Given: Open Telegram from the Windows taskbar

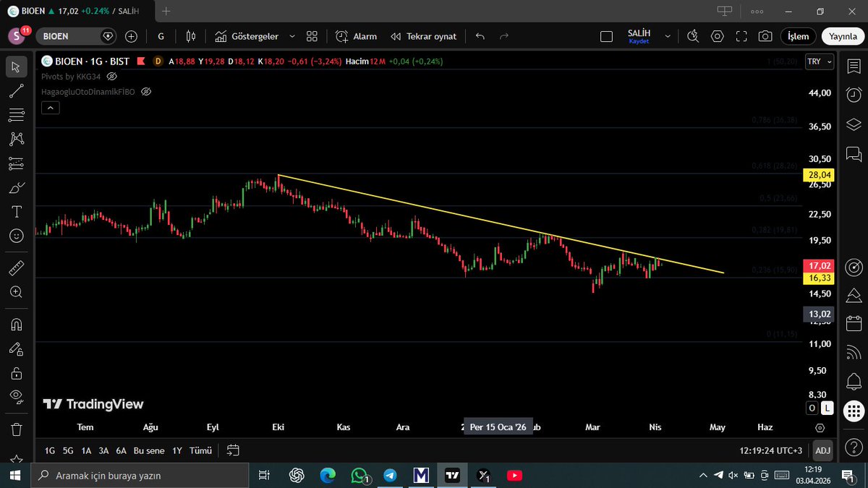Looking at the screenshot, I should pos(390,476).
